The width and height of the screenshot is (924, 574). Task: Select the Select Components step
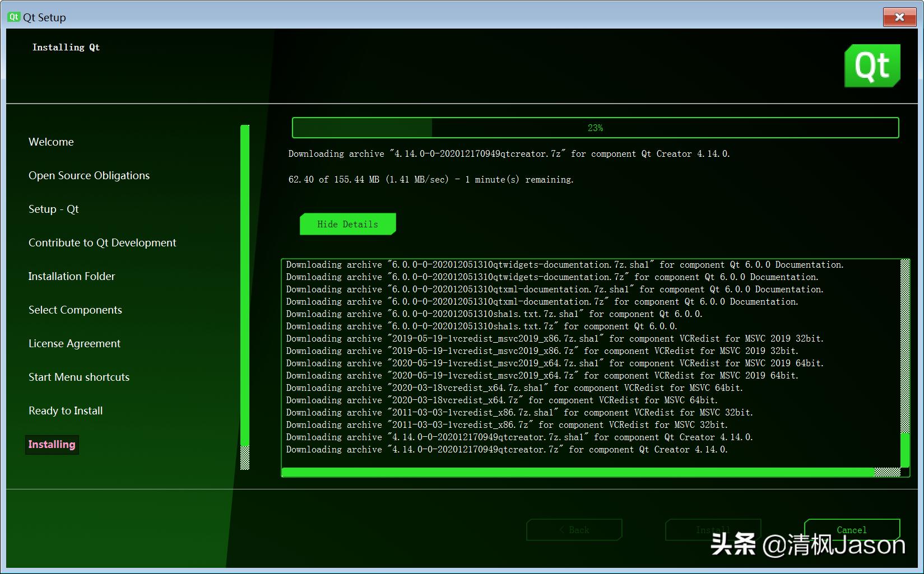[x=75, y=310]
